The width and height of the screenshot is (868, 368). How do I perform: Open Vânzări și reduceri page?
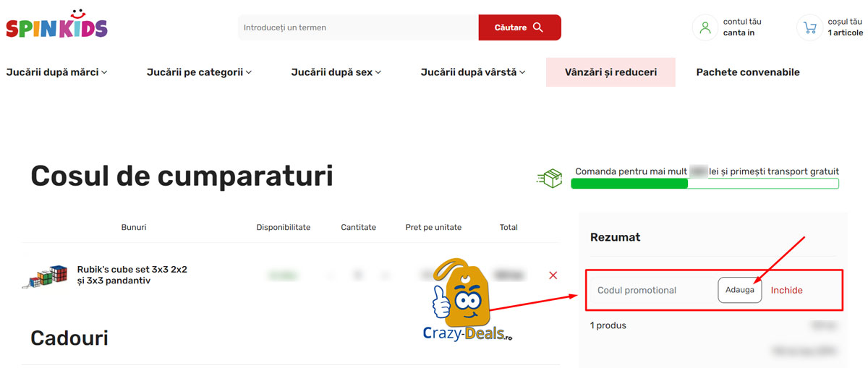pyautogui.click(x=610, y=72)
